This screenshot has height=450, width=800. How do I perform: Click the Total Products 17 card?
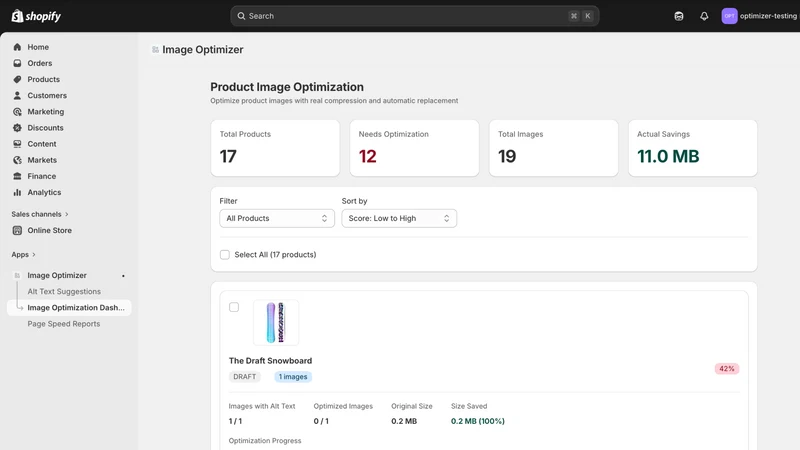pos(275,148)
